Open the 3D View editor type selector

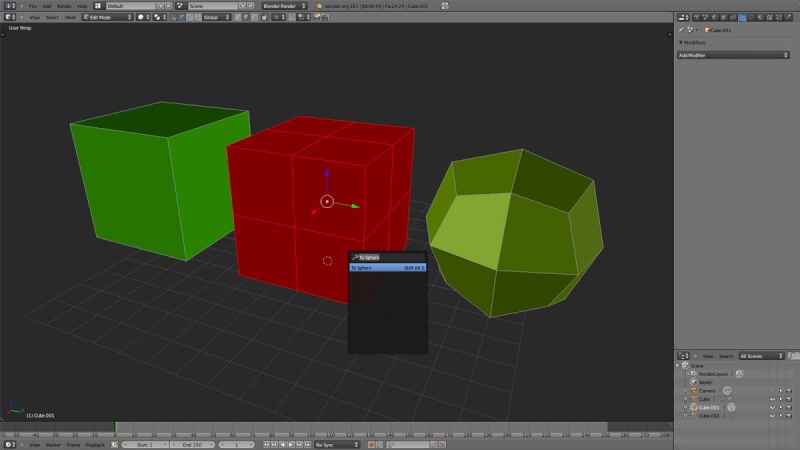[x=10, y=17]
